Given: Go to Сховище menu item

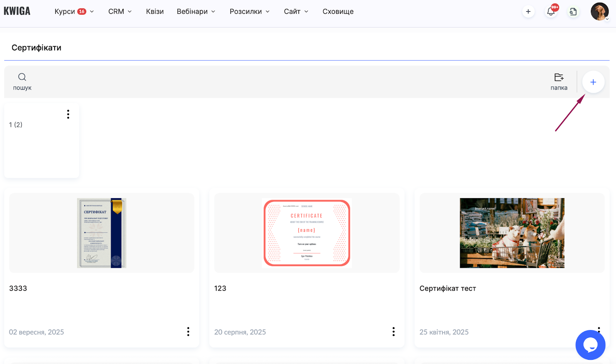Looking at the screenshot, I should (338, 12).
